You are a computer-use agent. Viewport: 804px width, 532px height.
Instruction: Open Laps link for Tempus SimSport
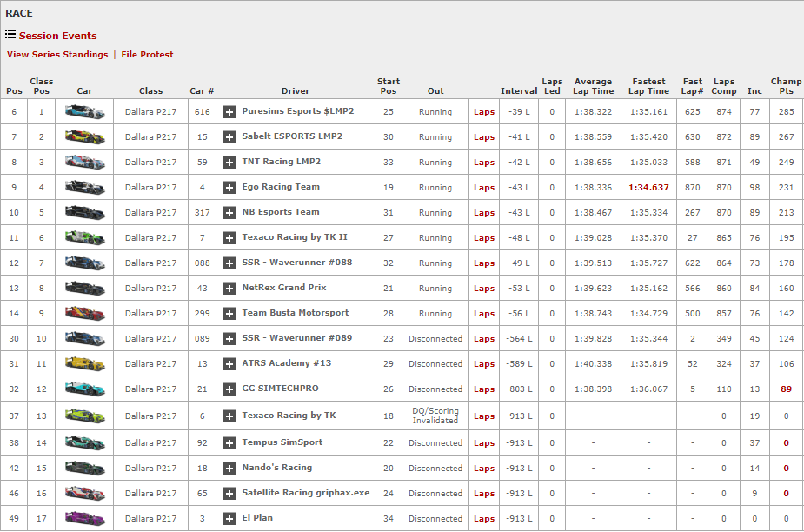pyautogui.click(x=484, y=442)
